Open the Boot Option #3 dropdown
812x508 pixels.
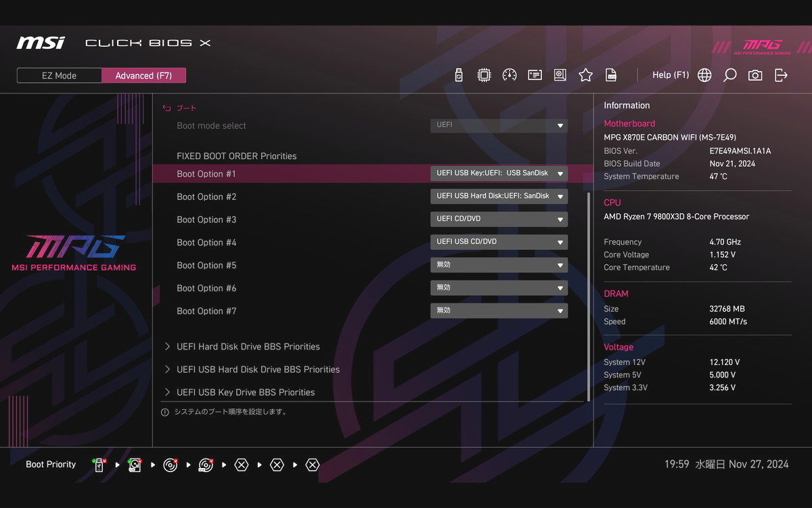click(x=499, y=219)
